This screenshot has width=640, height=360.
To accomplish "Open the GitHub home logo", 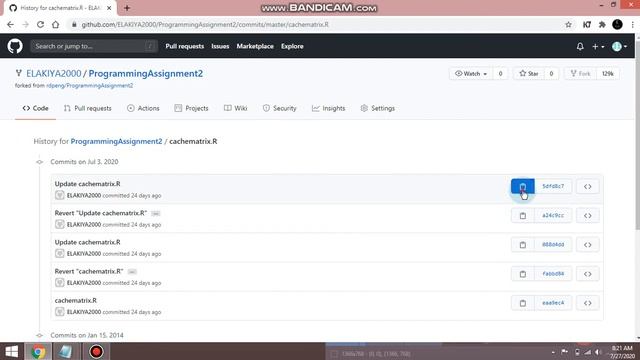I will [15, 46].
